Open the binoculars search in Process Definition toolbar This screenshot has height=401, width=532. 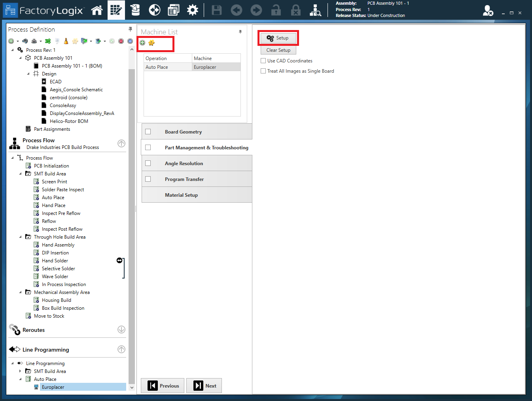25,41
